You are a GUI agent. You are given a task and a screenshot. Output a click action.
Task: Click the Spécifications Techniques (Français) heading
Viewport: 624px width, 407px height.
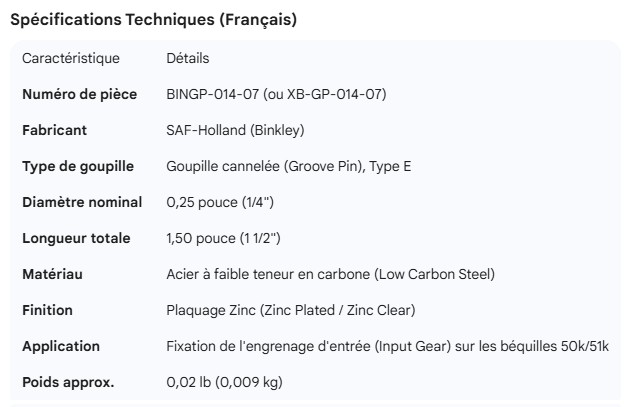152,20
